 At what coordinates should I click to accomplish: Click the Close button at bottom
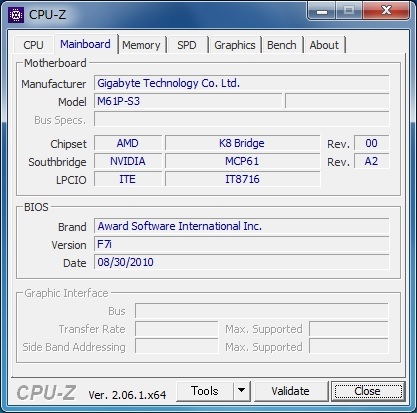click(x=368, y=391)
